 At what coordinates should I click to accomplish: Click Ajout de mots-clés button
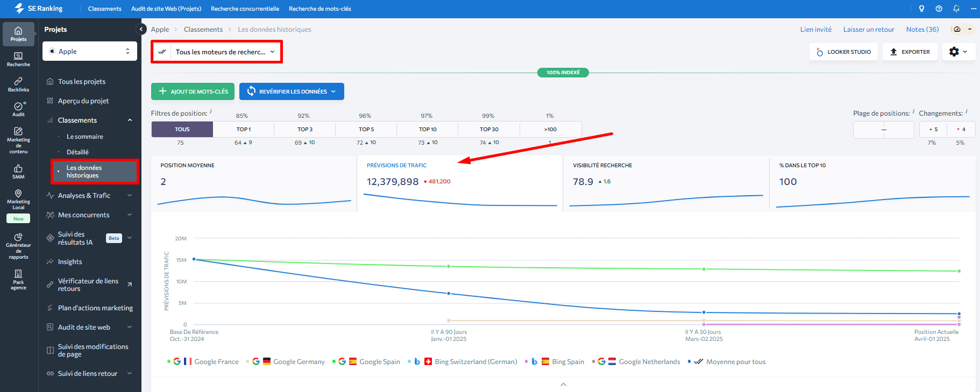coord(193,91)
